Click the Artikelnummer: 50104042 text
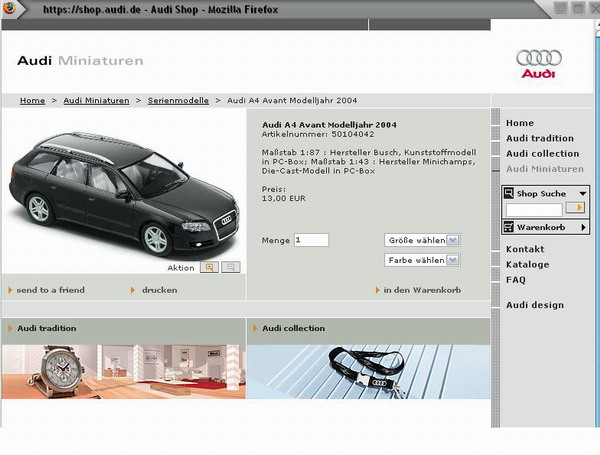 318,134
